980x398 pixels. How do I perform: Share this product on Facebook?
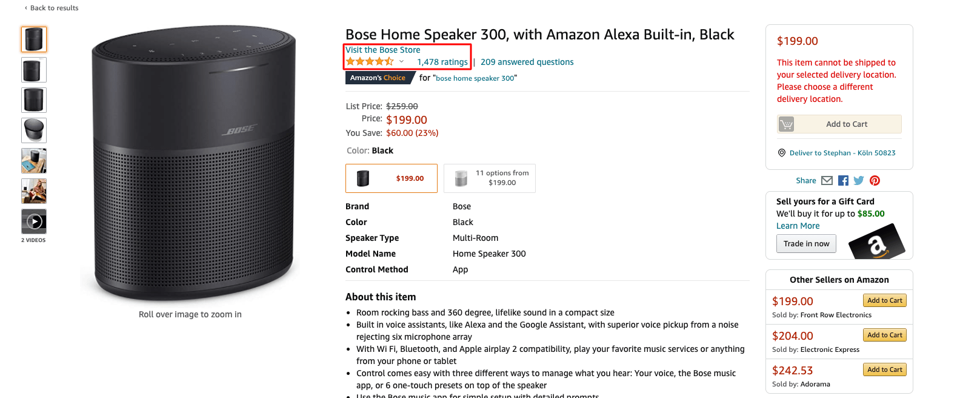[843, 181]
